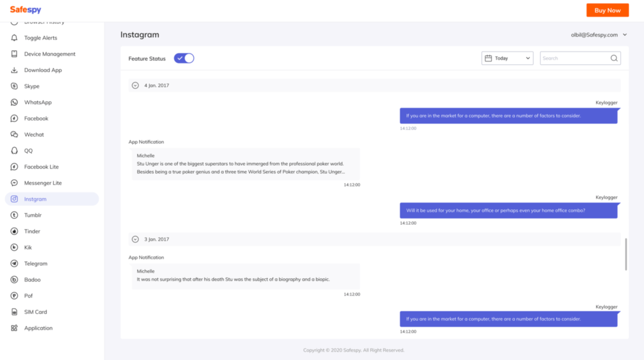Select Messenger Lite from sidebar

[43, 183]
